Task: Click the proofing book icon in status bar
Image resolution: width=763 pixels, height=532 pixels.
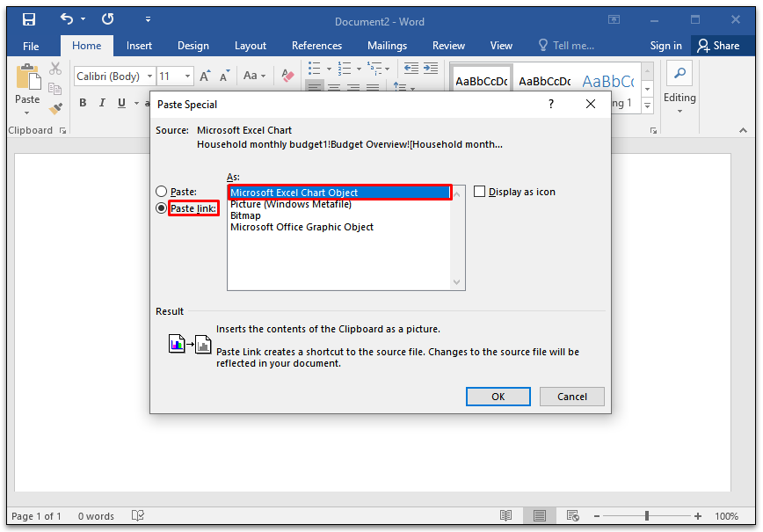Action: (x=138, y=515)
